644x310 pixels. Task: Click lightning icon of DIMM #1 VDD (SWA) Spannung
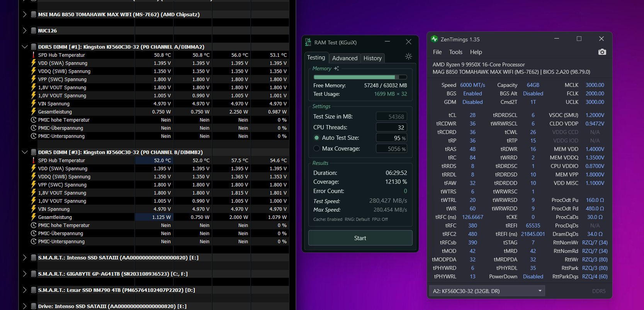click(x=34, y=63)
